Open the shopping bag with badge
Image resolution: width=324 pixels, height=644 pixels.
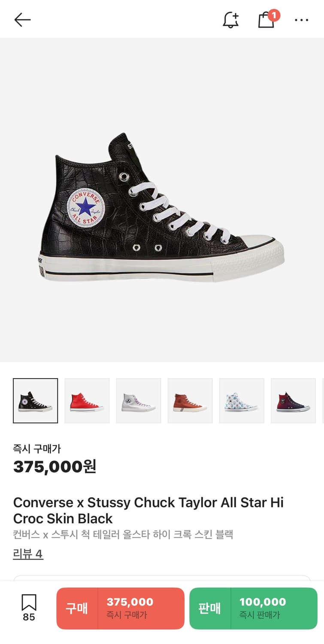point(266,20)
